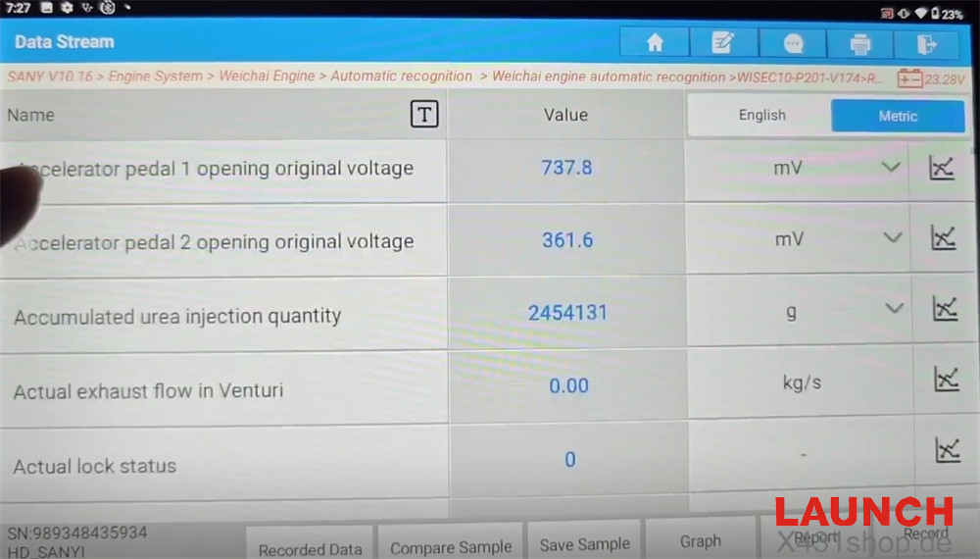Expand mV unit dropdown for pedal 2
Screen dimensions: 980x559
[892, 237]
